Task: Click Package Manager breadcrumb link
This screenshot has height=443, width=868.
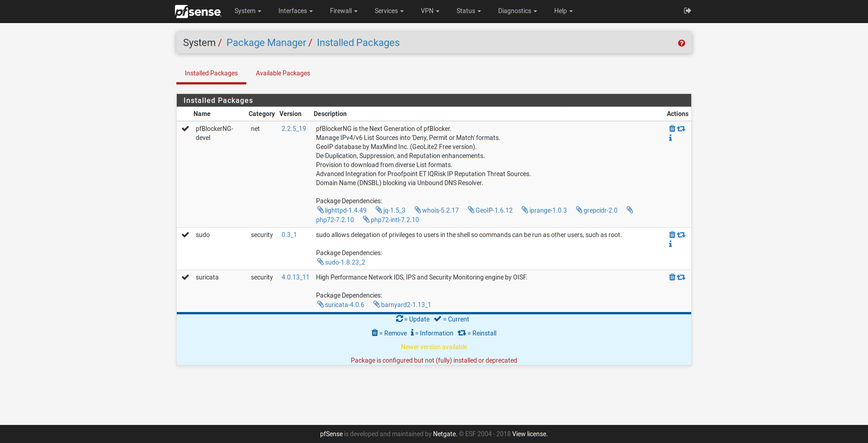Action: pyautogui.click(x=266, y=42)
